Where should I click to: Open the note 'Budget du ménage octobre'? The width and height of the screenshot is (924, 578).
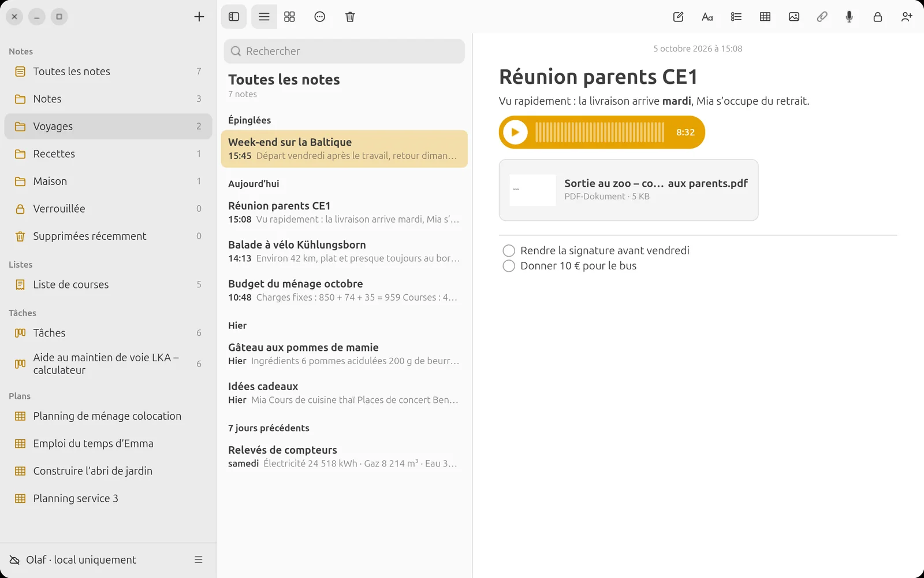click(344, 291)
